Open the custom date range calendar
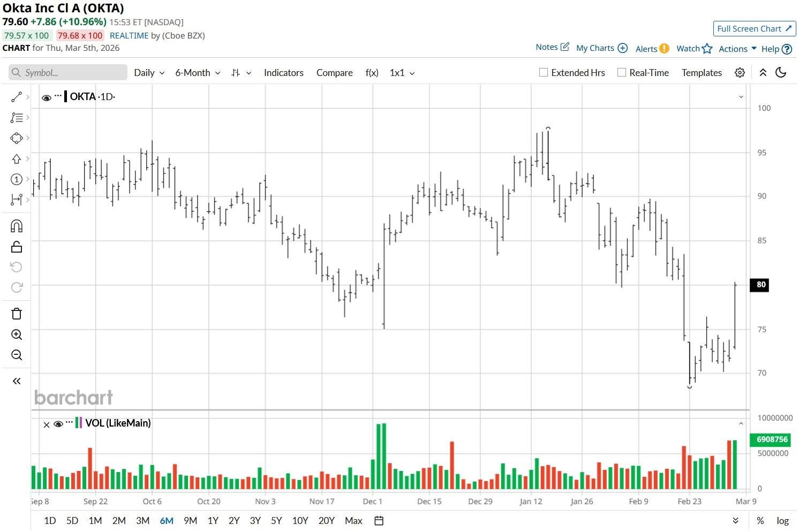Image resolution: width=799 pixels, height=532 pixels. 379,521
